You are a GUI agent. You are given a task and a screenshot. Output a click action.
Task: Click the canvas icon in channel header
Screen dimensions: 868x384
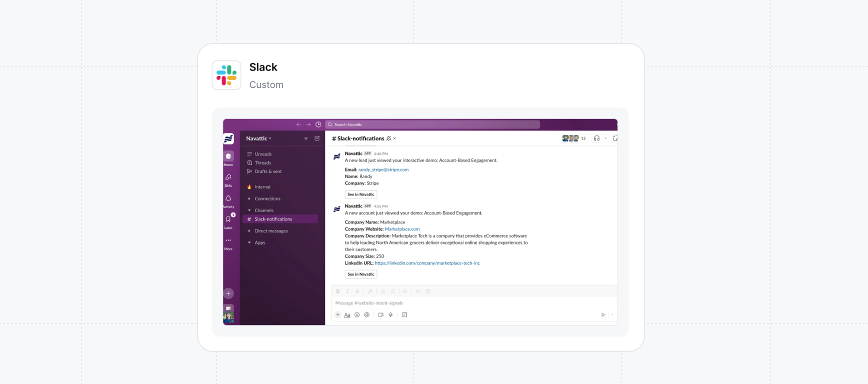[x=615, y=138]
